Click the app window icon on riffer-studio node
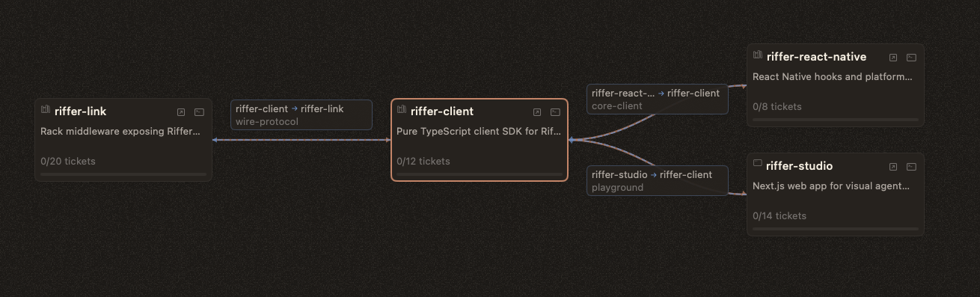The width and height of the screenshot is (980, 297). tap(758, 163)
